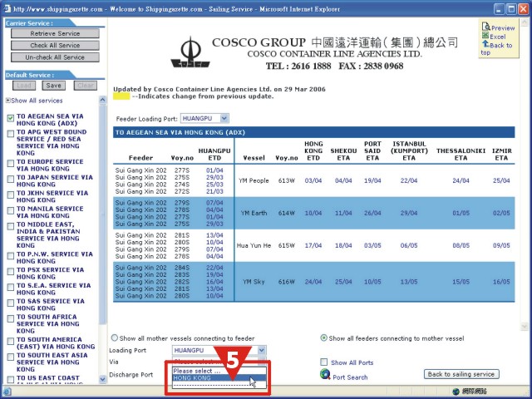Click the Preview link text

[503, 28]
